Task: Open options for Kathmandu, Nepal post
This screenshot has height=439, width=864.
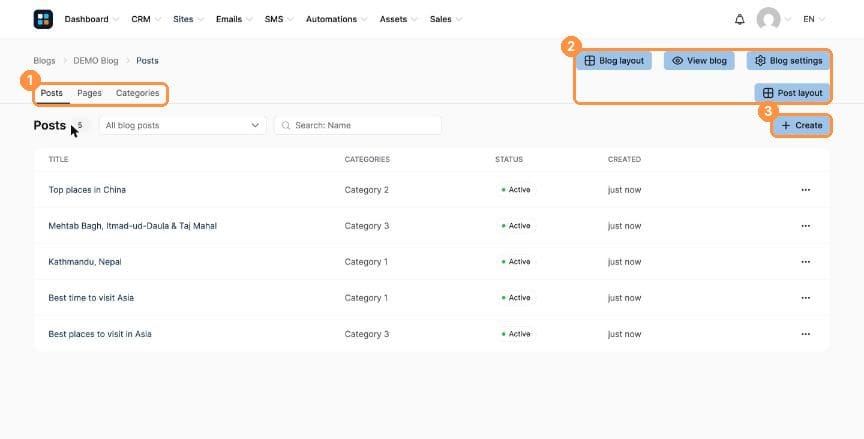Action: (806, 262)
